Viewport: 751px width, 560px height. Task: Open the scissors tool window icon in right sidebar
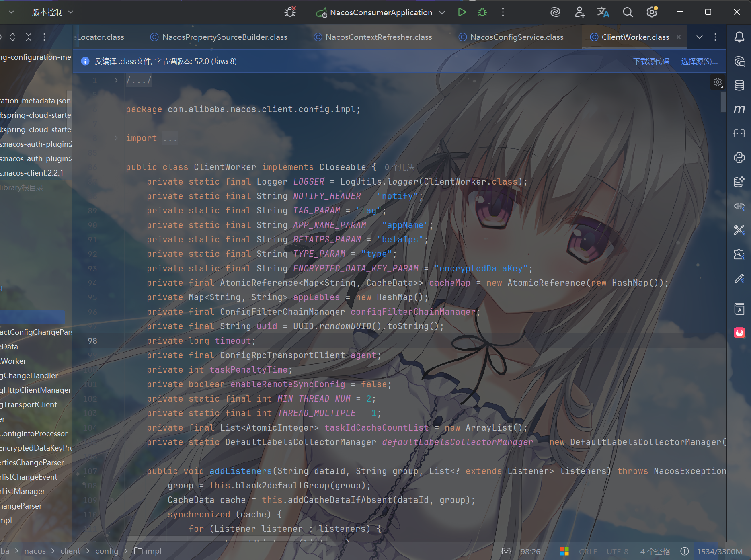tap(739, 230)
